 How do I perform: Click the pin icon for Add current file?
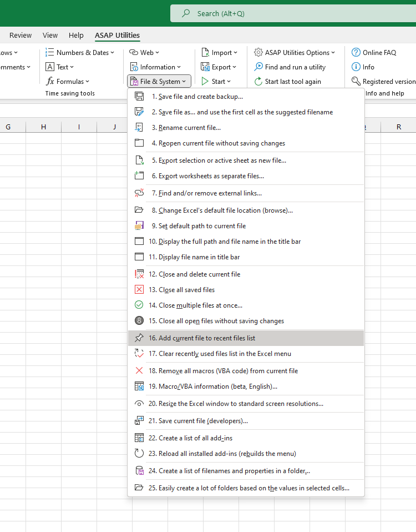pyautogui.click(x=139, y=338)
